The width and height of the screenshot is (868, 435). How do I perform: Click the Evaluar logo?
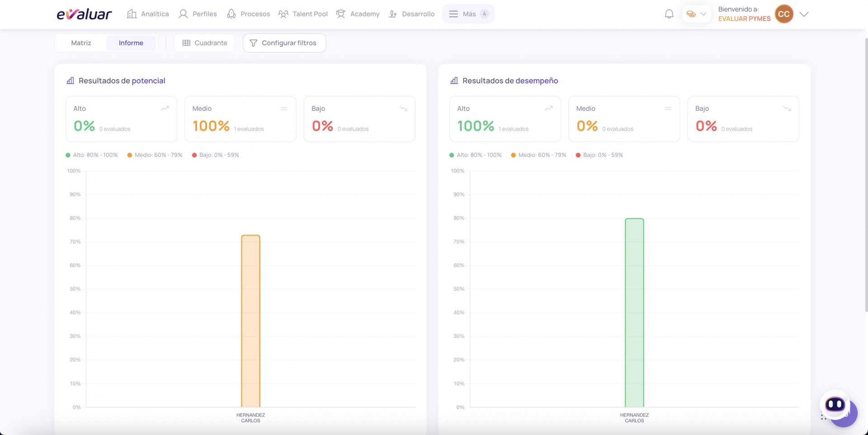tap(84, 14)
